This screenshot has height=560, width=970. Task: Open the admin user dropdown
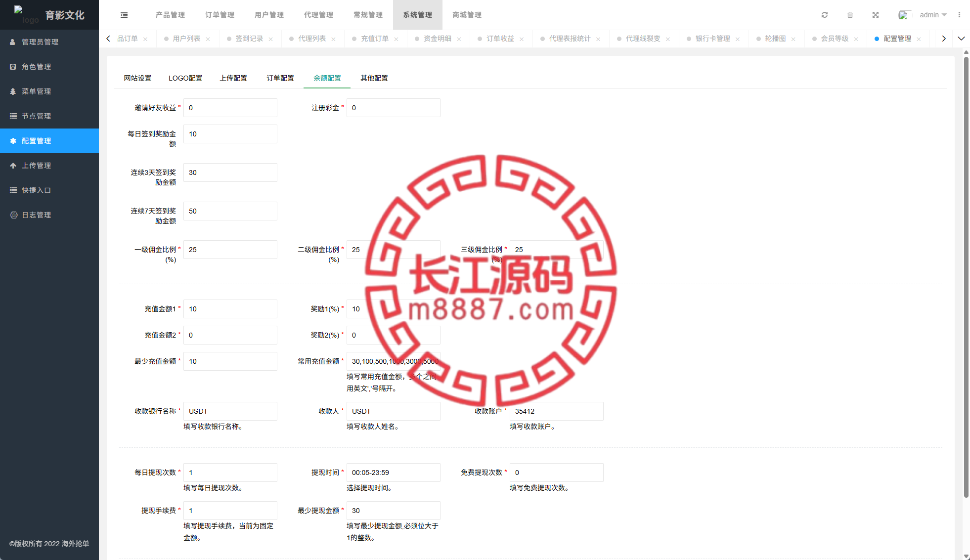tap(933, 15)
